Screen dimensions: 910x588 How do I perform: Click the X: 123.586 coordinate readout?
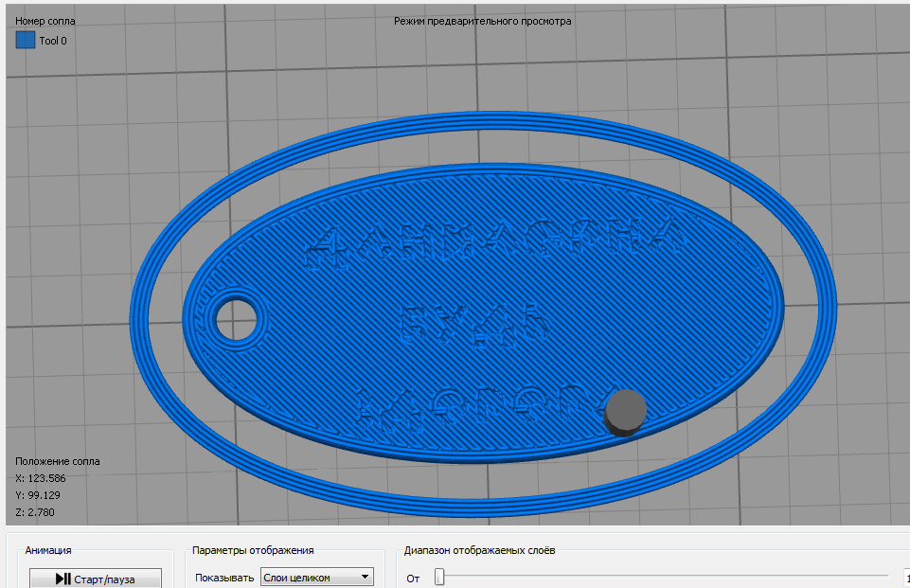tap(41, 478)
